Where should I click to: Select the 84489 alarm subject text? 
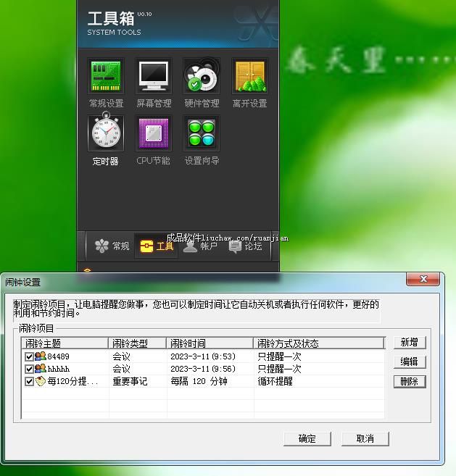click(58, 356)
